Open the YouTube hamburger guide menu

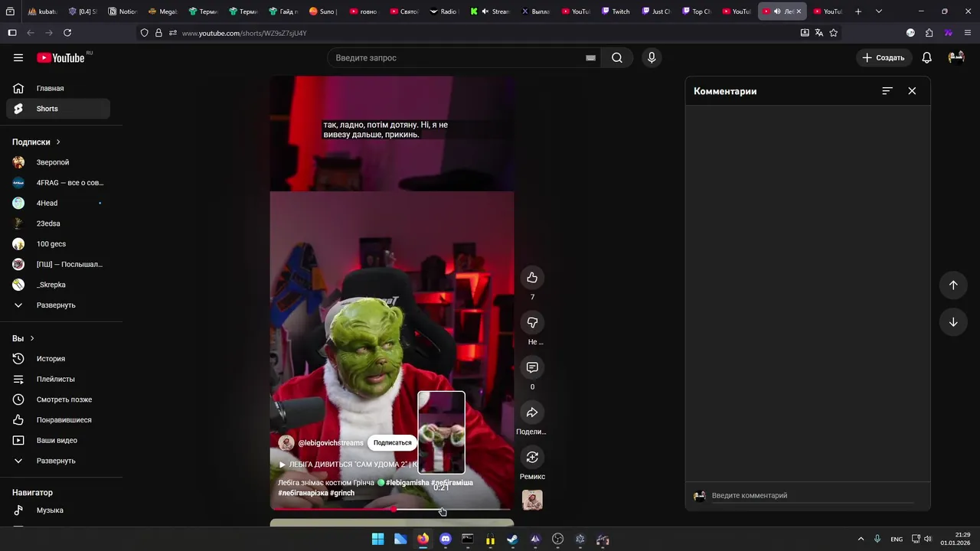(18, 57)
